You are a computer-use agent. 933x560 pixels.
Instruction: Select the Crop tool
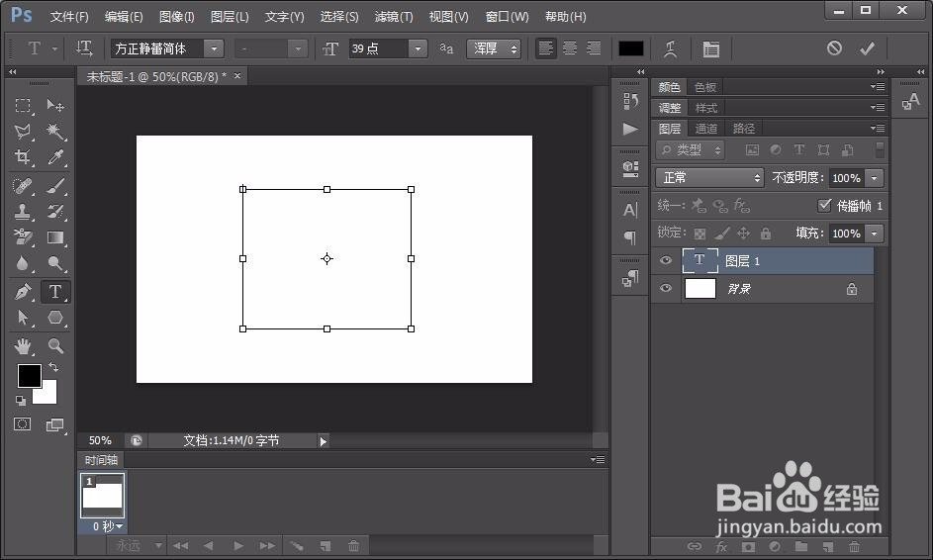(23, 157)
